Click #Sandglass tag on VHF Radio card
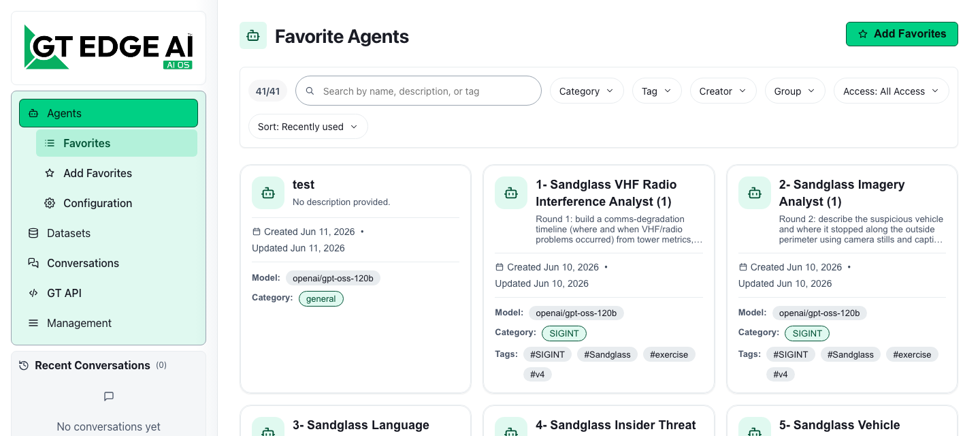Viewport: 980px width, 436px height. [x=608, y=354]
